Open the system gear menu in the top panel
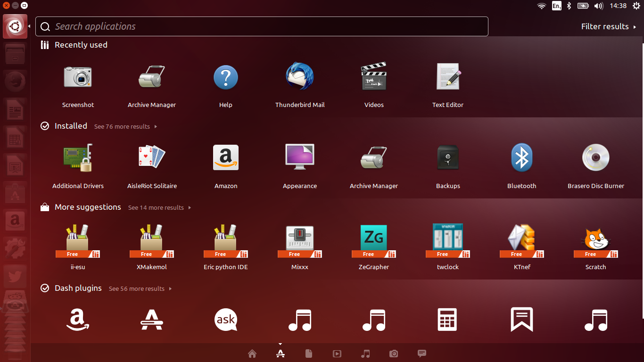This screenshot has height=362, width=644. tap(636, 6)
